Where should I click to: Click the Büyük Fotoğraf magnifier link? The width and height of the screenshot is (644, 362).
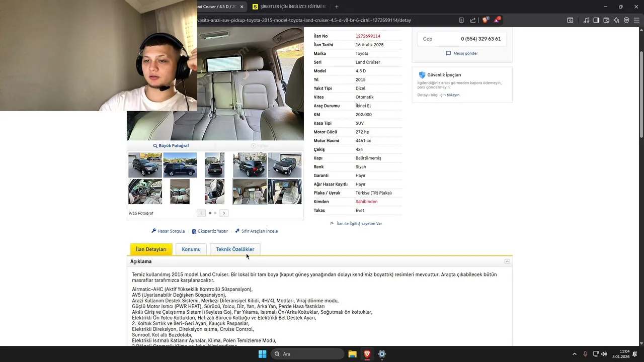coord(171,146)
